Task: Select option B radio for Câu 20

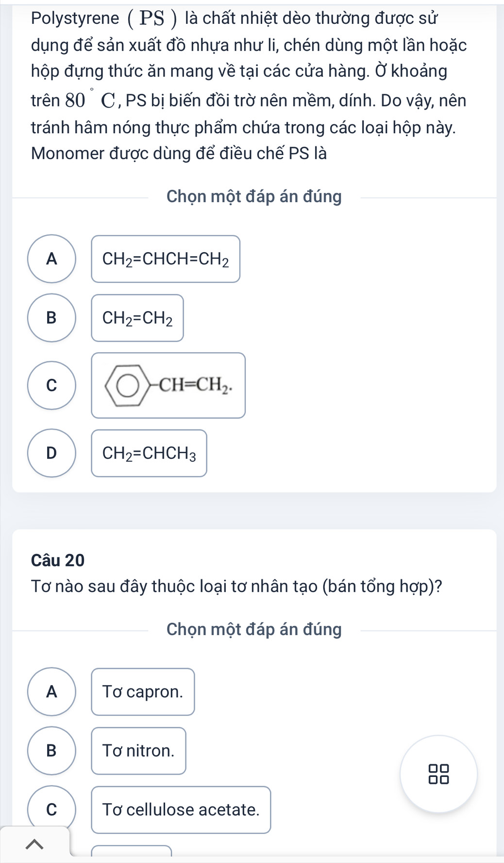Action: pyautogui.click(x=51, y=751)
